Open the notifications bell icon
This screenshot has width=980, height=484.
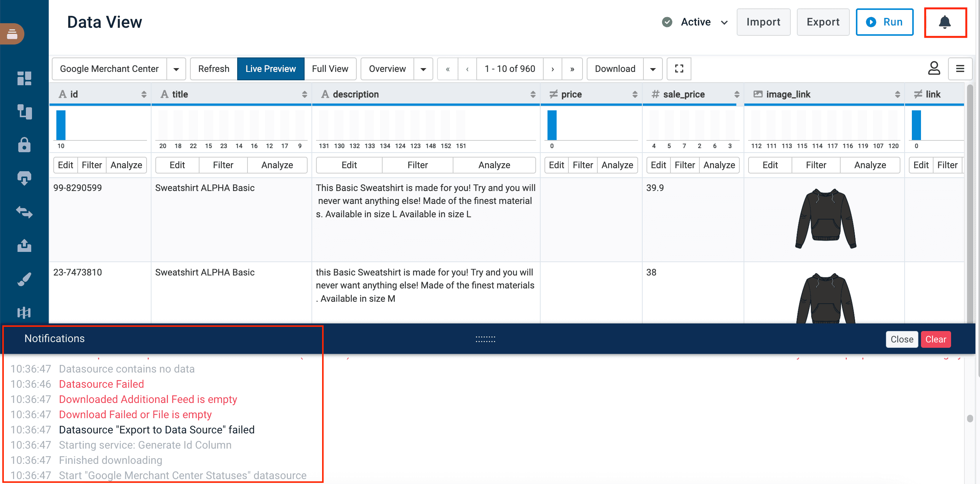pos(945,22)
